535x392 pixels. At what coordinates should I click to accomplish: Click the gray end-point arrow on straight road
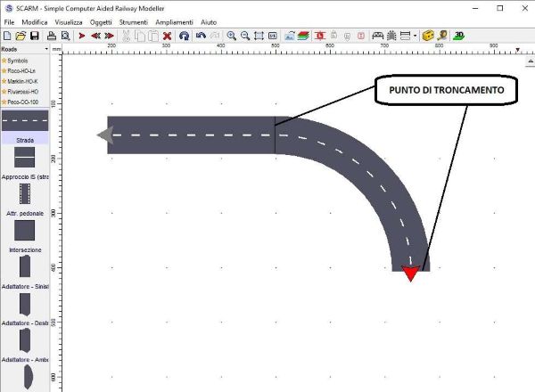[105, 135]
